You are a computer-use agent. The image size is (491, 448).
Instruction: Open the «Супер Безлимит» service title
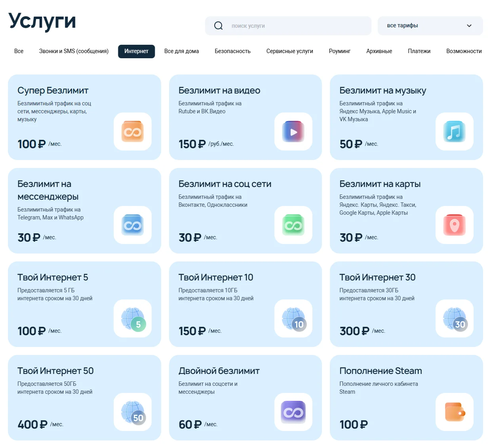[53, 90]
